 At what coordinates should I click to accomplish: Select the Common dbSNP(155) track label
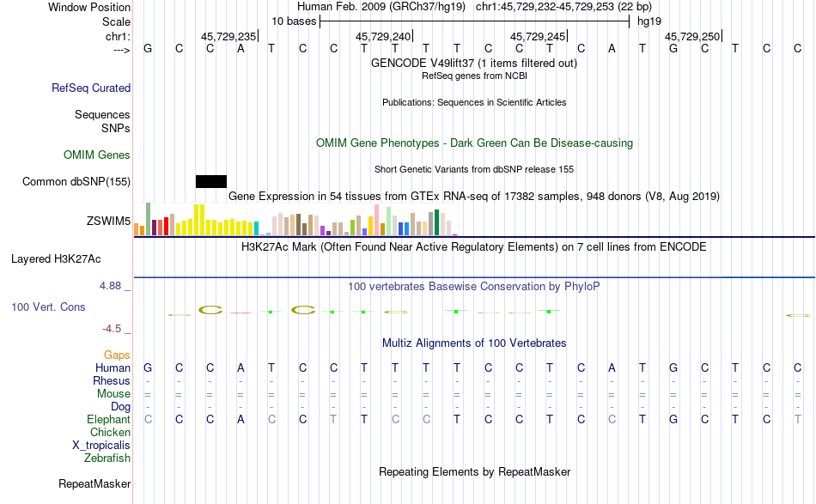click(x=76, y=181)
